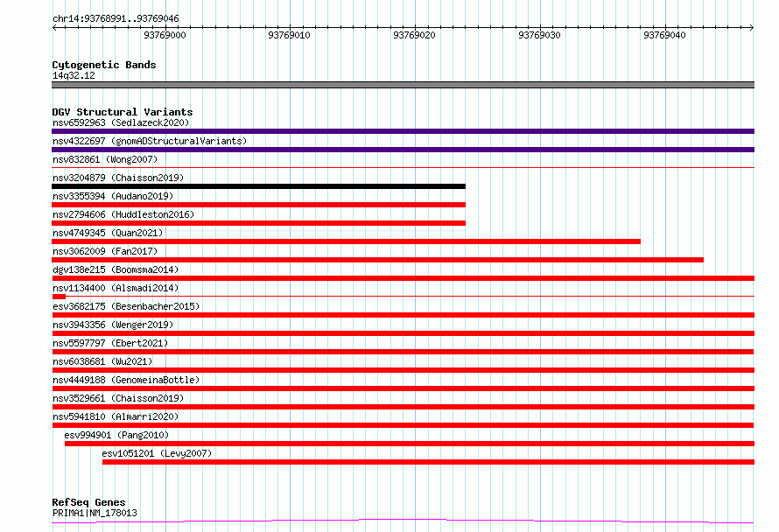Open the nsv1134400 (Alsmadi2014) label
779x532 pixels.
tap(116, 288)
